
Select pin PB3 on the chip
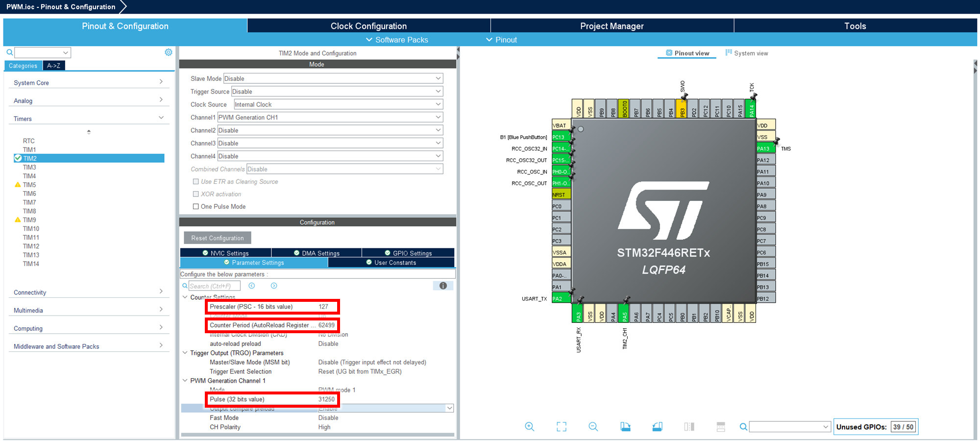click(682, 109)
